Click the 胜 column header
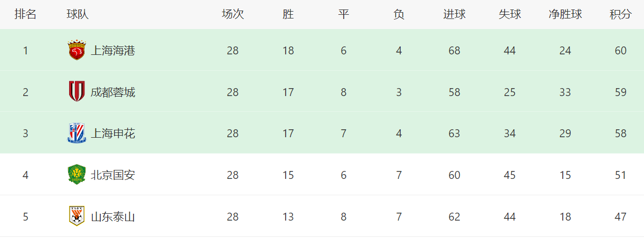This screenshot has width=644, height=238. [288, 14]
